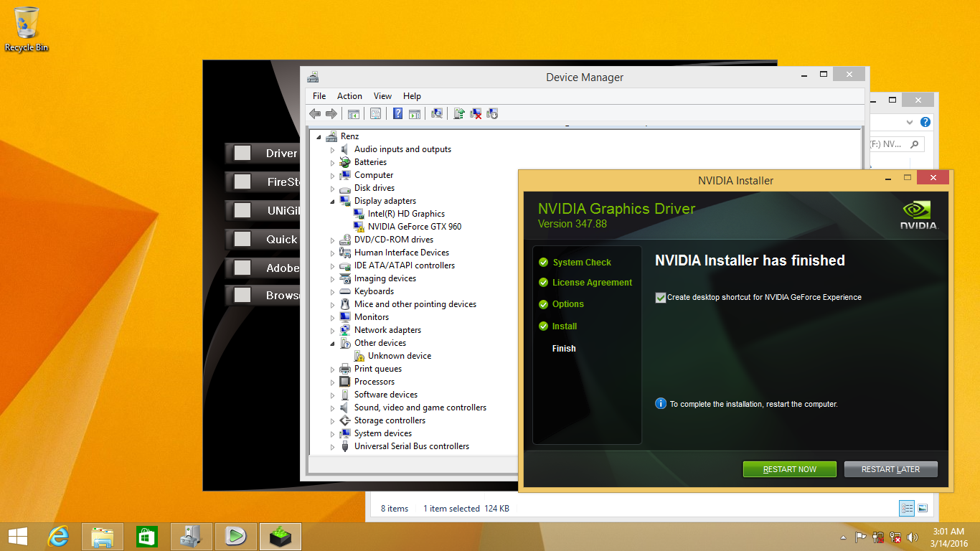Tick the Quick checkbox in black launcher

pyautogui.click(x=242, y=239)
